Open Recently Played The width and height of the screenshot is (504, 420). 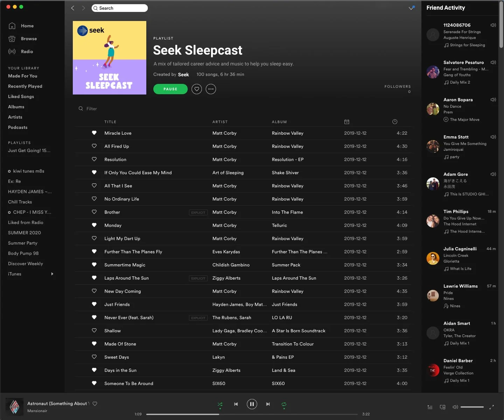(x=25, y=86)
